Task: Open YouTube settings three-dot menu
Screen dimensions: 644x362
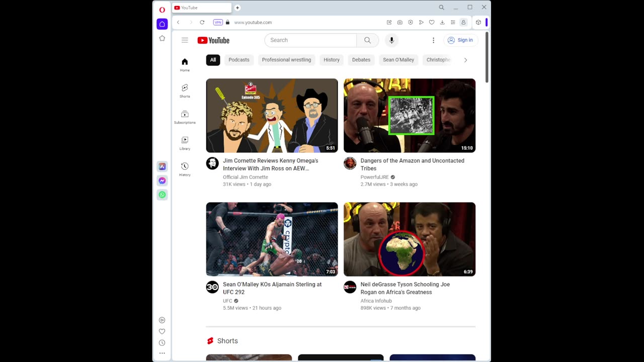Action: pos(433,40)
